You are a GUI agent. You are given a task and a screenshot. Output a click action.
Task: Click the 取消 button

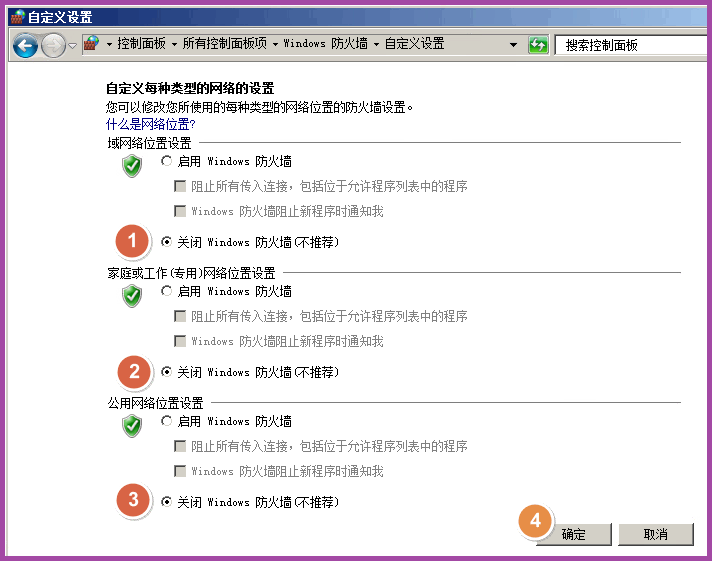point(656,534)
